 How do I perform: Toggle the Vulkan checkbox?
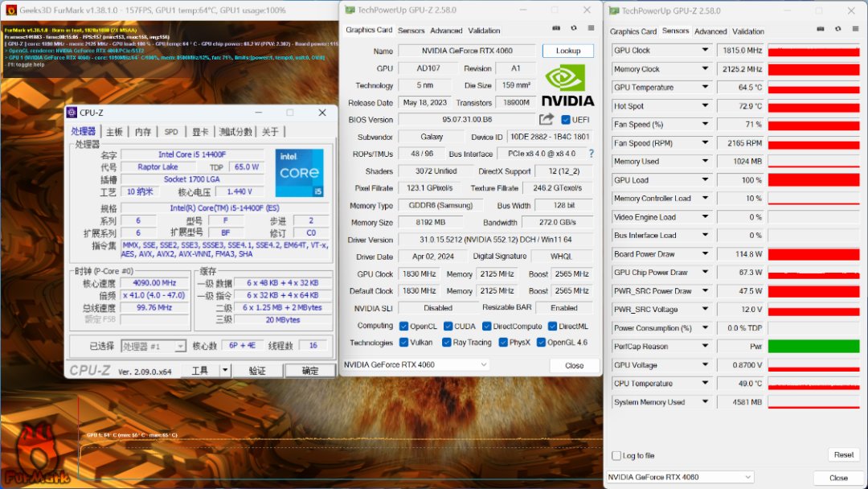[403, 343]
